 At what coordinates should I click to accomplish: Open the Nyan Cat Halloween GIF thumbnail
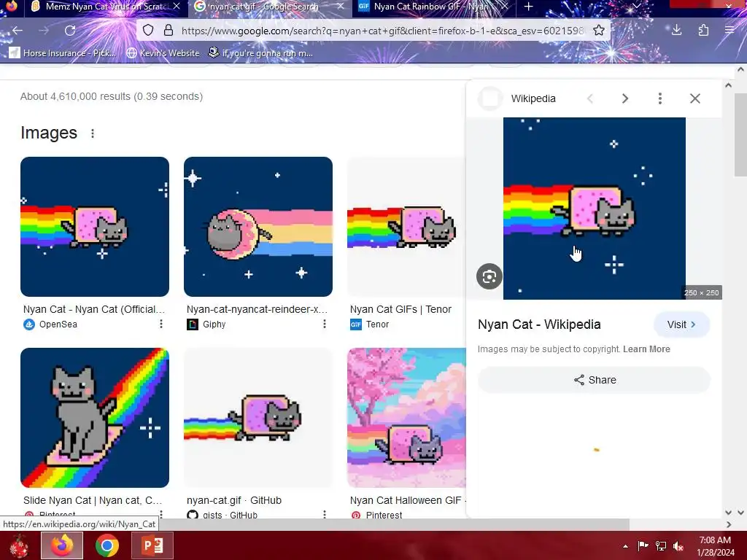tap(406, 418)
